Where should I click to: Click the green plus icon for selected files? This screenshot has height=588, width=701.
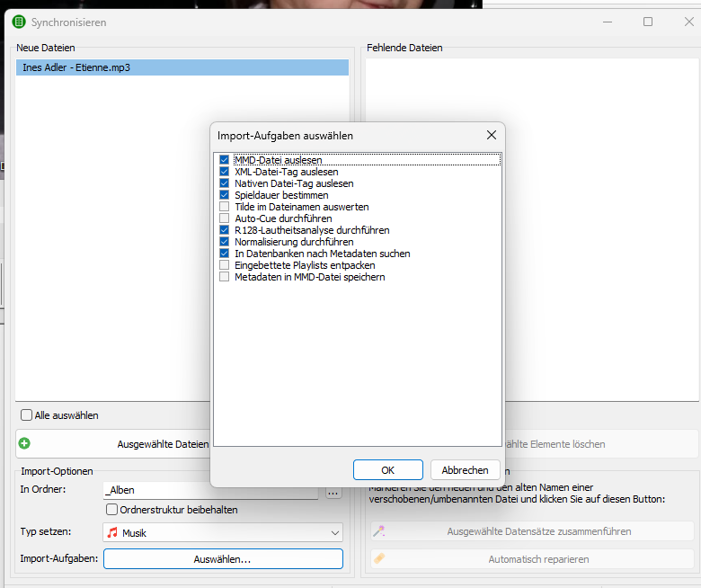tap(25, 443)
